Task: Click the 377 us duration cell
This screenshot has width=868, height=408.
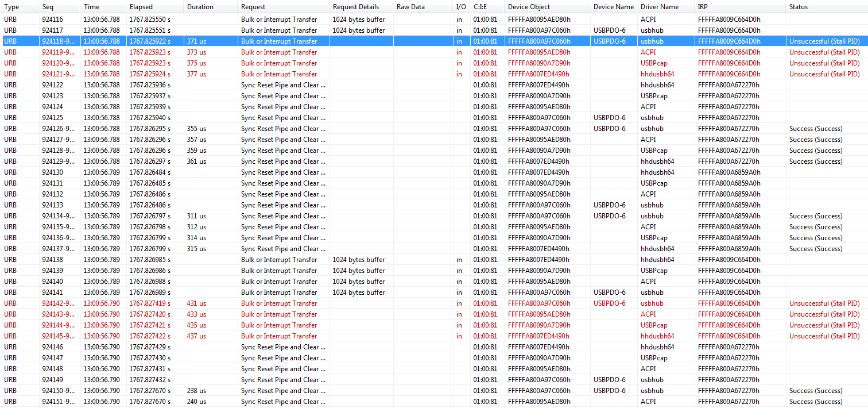Action: tap(211, 74)
